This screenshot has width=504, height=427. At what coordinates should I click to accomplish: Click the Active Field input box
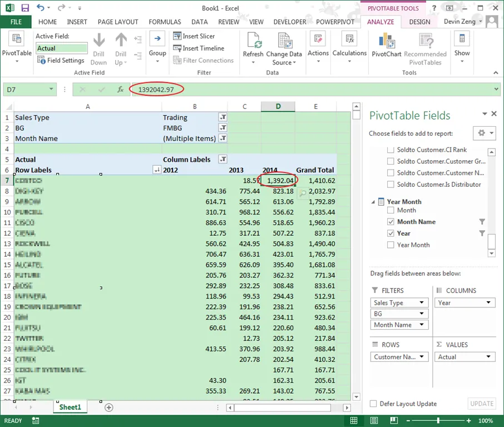[61, 48]
